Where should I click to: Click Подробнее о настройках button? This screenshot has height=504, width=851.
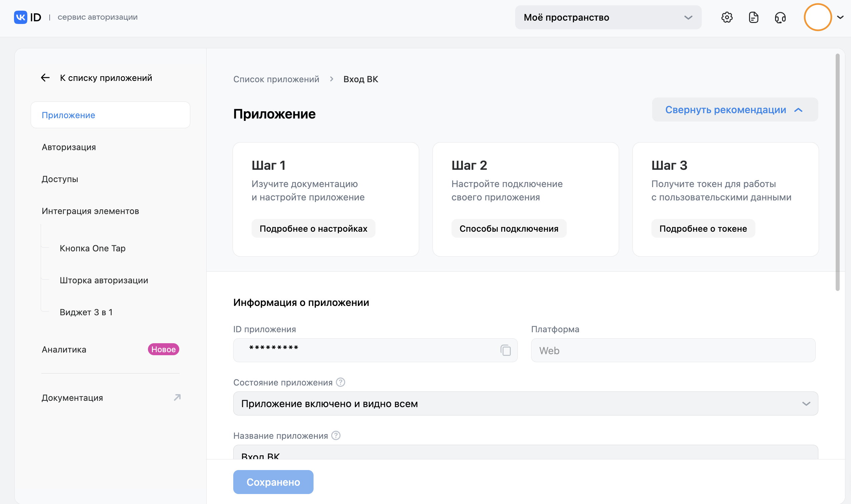[313, 229]
